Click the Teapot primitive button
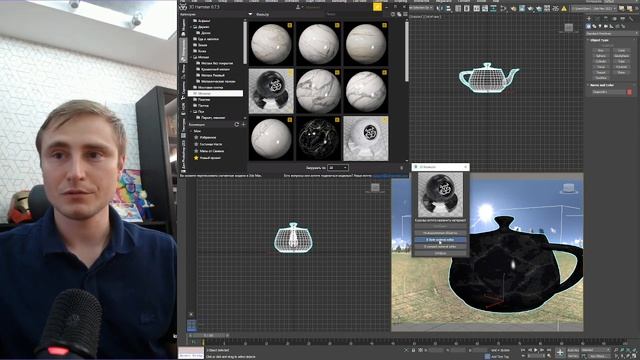Viewport: 640px width, 360px height. [x=601, y=72]
